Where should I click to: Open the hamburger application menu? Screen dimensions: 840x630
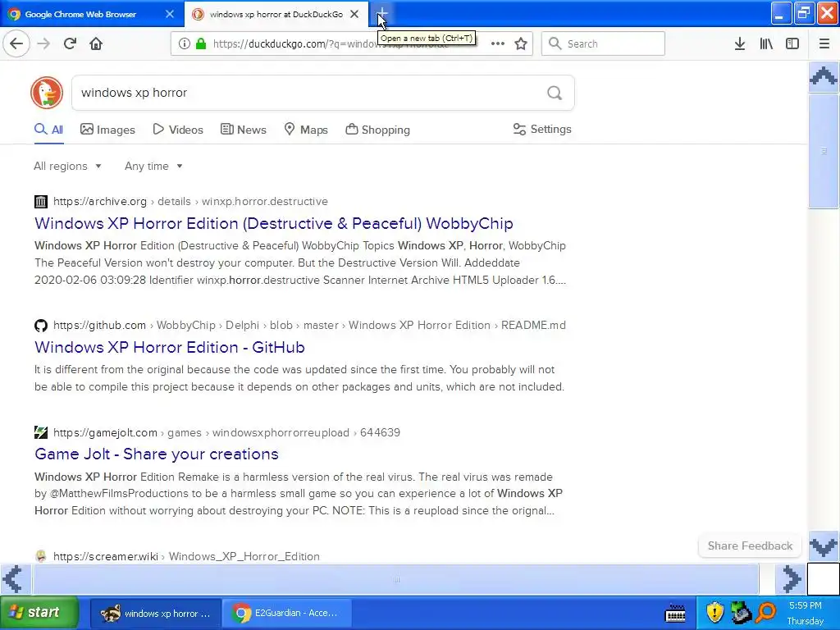(824, 44)
